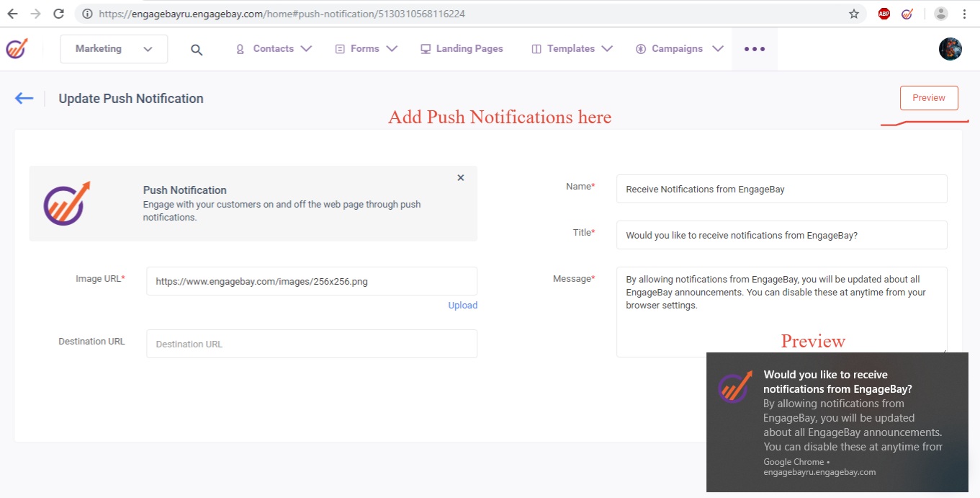The width and height of the screenshot is (980, 498).
Task: Open the Templates menu
Action: coord(572,49)
